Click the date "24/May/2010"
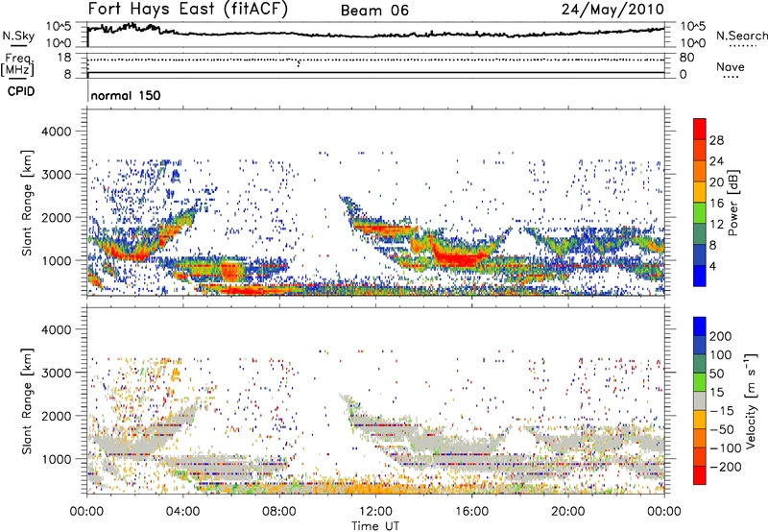This screenshot has height=532, width=768. coord(612,10)
